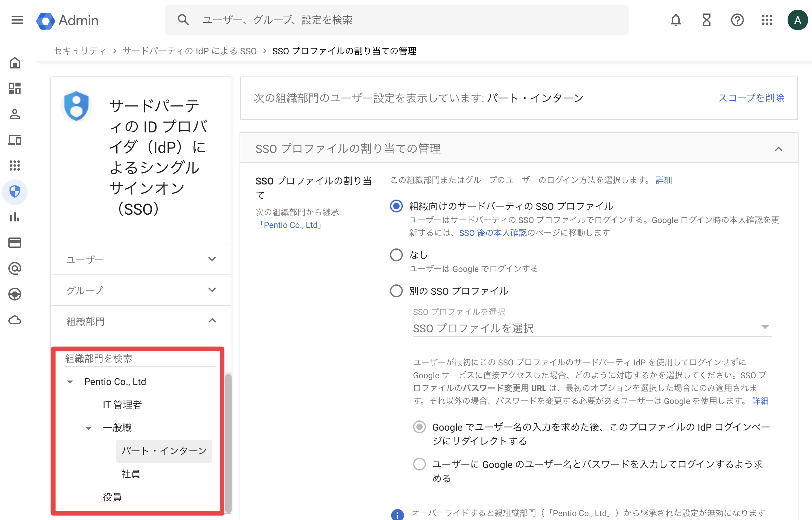Collapse the Pentio Co., Ltd tree node
812x520 pixels.
pos(70,382)
